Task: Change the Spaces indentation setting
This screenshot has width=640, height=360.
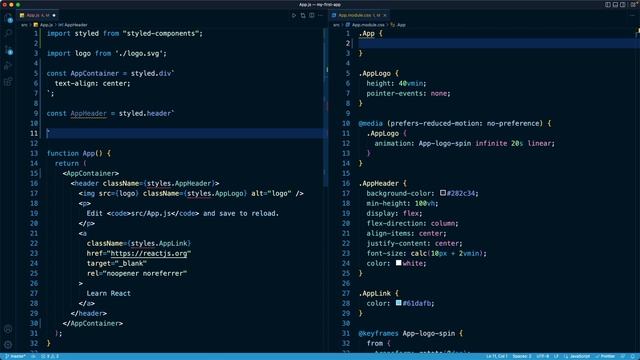Action: click(x=522, y=356)
